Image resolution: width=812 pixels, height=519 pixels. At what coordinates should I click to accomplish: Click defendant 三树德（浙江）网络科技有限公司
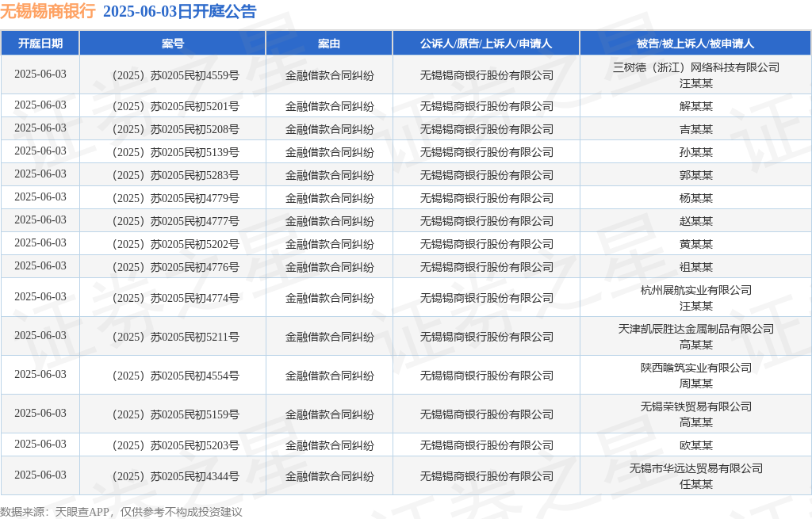pyautogui.click(x=696, y=67)
